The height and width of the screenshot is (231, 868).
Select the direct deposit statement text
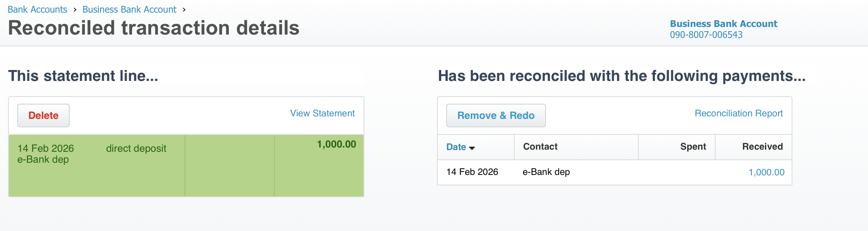[136, 148]
